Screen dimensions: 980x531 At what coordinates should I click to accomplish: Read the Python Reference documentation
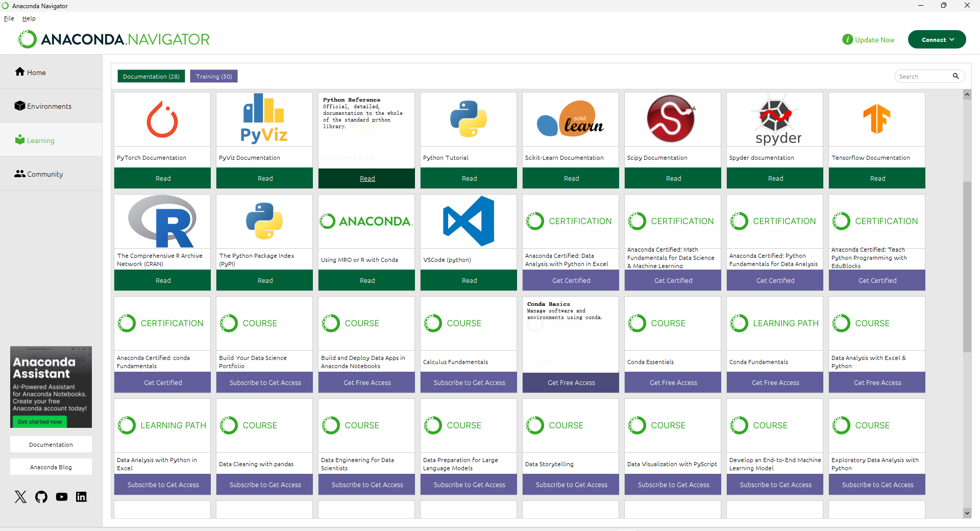[x=366, y=178]
